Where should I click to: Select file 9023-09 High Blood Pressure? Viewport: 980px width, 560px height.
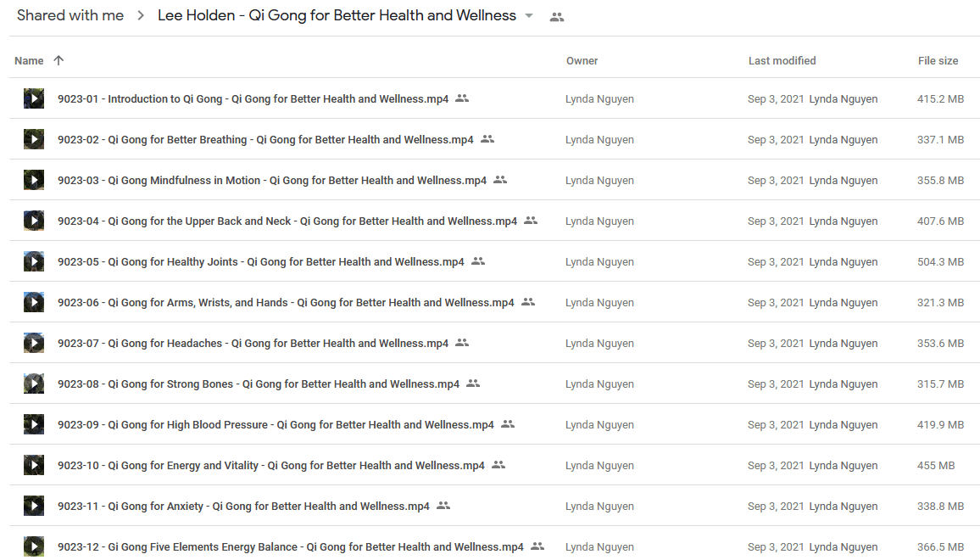point(276,425)
